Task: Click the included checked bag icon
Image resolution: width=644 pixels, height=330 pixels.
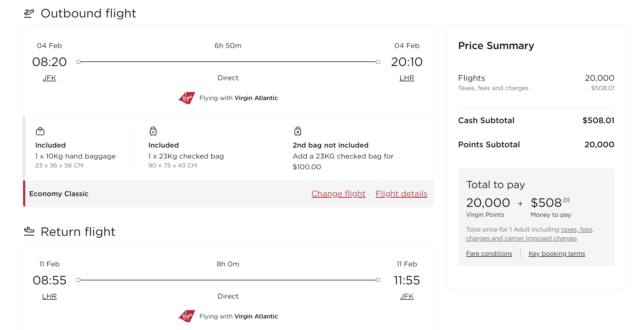Action: click(153, 131)
